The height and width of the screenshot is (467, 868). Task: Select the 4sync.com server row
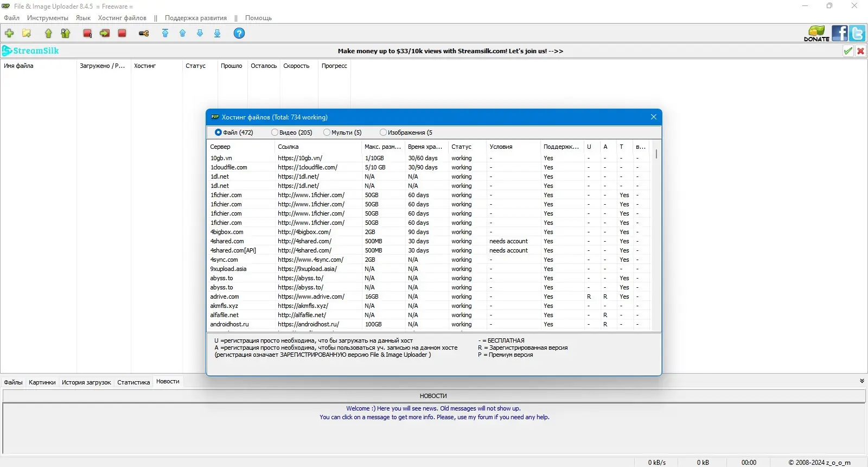pyautogui.click(x=429, y=260)
